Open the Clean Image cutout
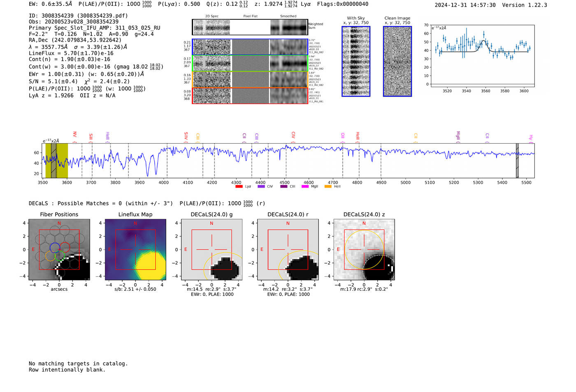The width and height of the screenshot is (576, 392). pyautogui.click(x=397, y=61)
